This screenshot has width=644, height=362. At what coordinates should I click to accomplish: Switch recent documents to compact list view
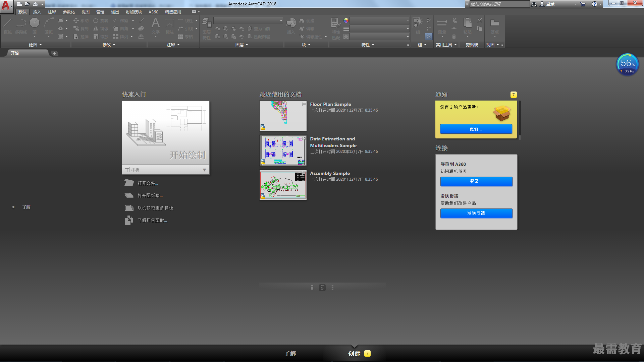point(312,287)
